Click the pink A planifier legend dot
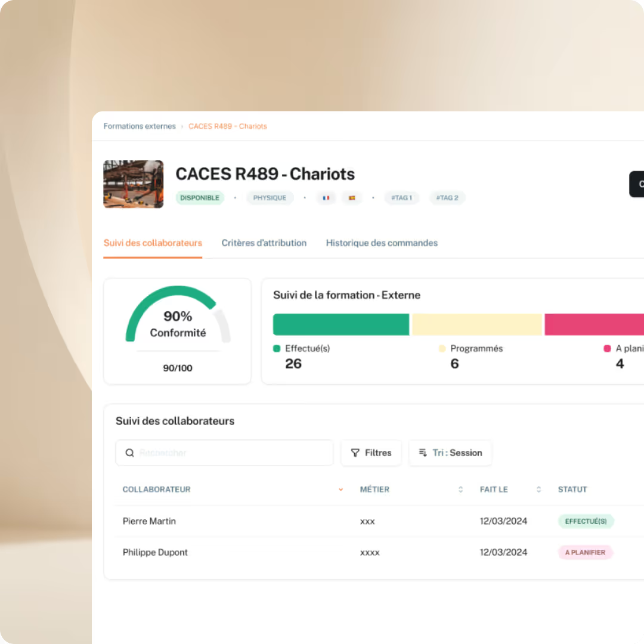Image resolution: width=644 pixels, height=644 pixels. tap(607, 349)
